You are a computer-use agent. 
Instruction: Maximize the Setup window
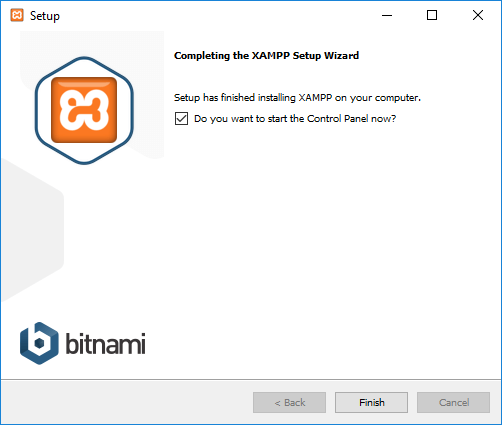pos(432,15)
